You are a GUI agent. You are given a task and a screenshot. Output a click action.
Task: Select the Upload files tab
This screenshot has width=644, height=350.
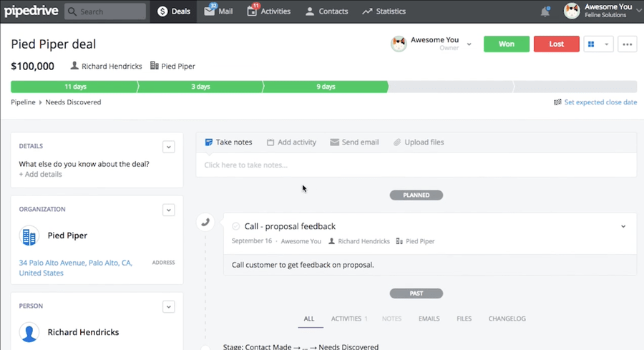click(419, 142)
